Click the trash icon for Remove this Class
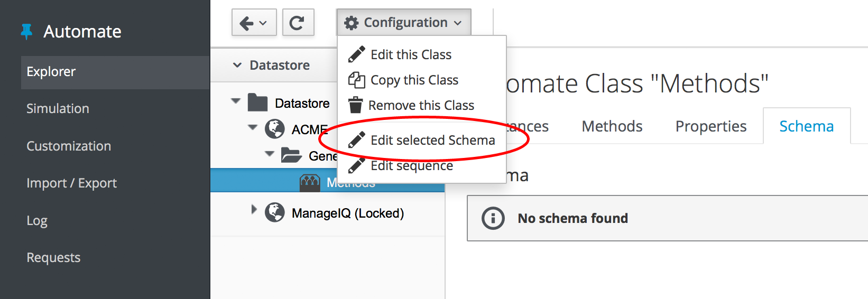Viewport: 868px width, 299px height. click(356, 105)
